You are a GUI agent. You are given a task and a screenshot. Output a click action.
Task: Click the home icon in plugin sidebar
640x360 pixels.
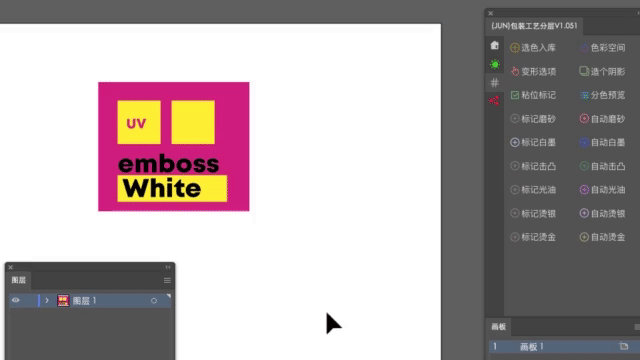[x=494, y=45]
